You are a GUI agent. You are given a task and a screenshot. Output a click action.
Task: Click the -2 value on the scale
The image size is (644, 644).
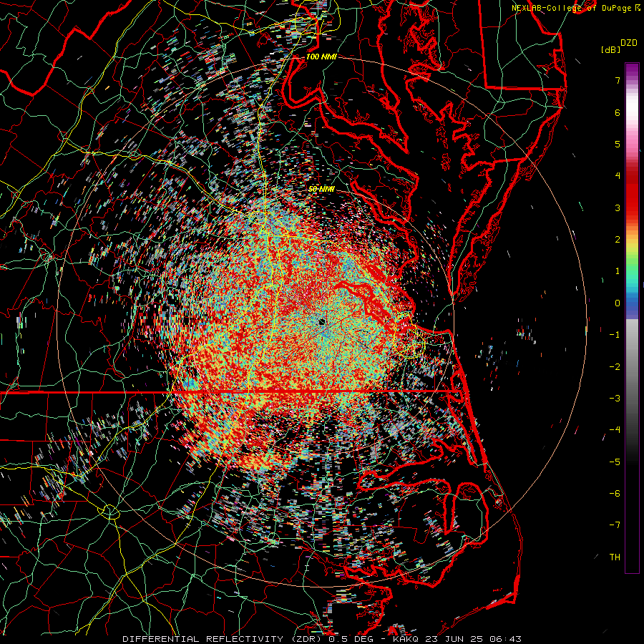[615, 367]
